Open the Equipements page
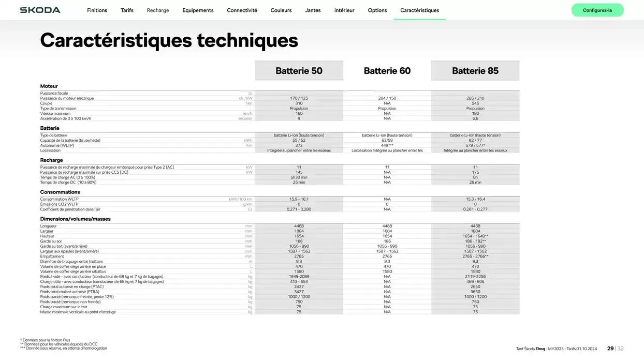644x362 pixels. (197, 10)
